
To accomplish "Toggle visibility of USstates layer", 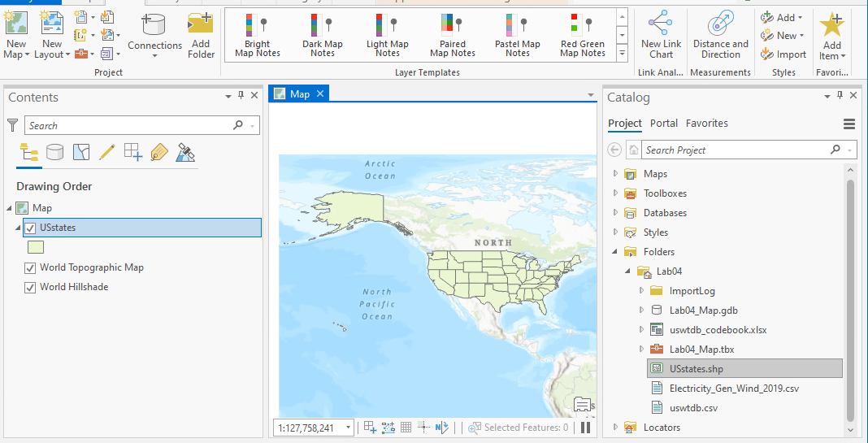I will (x=30, y=228).
